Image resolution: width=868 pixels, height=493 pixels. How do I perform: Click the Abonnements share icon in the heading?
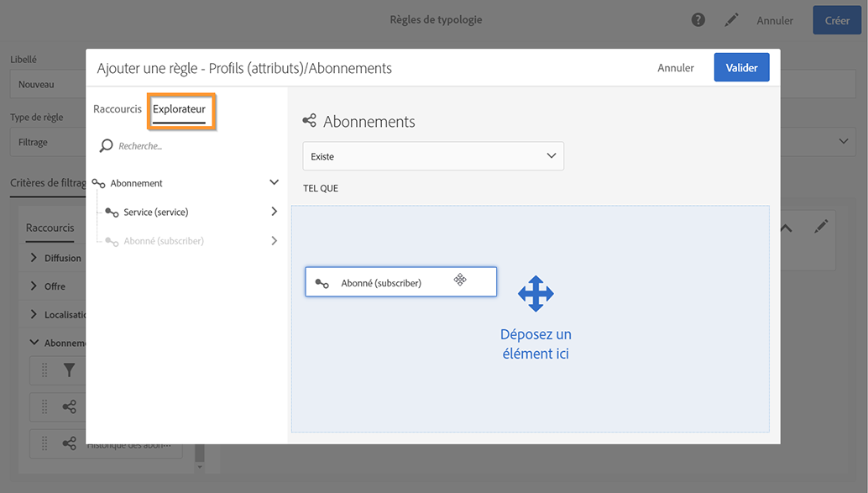tap(310, 122)
